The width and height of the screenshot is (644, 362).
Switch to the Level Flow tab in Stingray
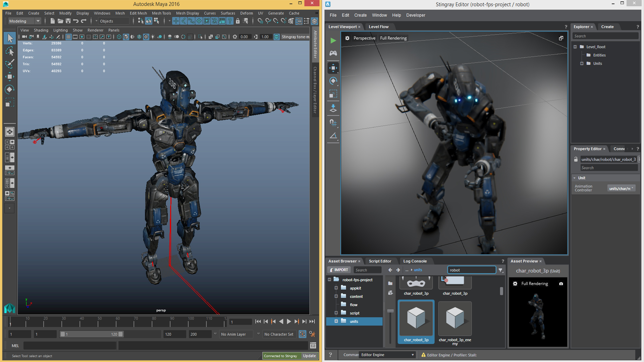pyautogui.click(x=379, y=26)
